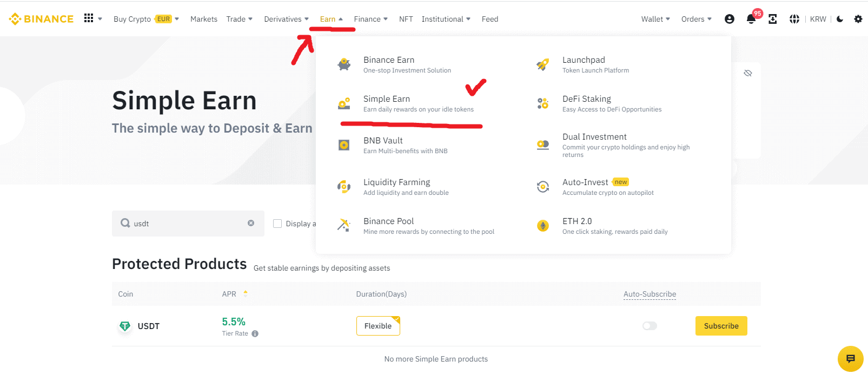The image size is (868, 374).
Task: Check the Display checkbox beside search
Action: tap(277, 224)
